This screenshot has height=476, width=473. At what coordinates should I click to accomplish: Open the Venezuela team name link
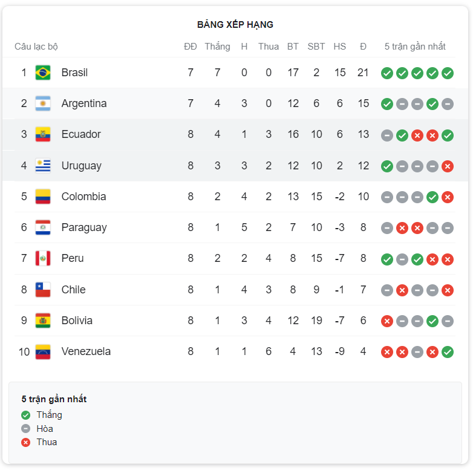click(x=86, y=351)
